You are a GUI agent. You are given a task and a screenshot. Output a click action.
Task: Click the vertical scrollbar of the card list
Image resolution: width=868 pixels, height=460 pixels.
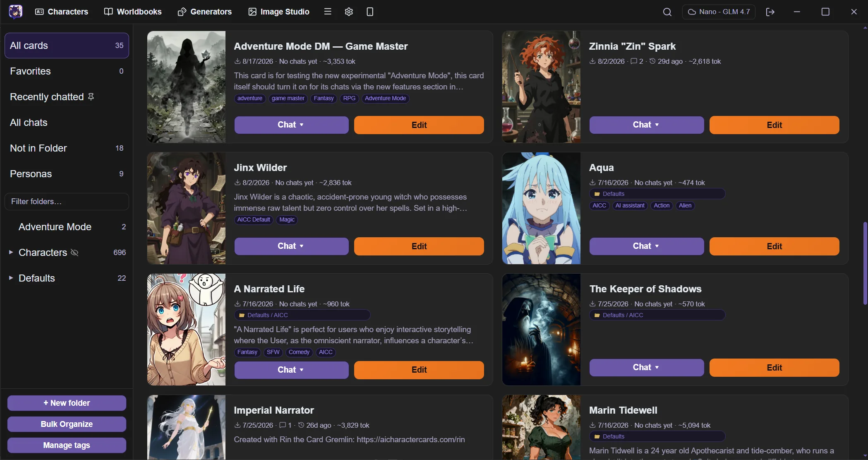click(864, 263)
